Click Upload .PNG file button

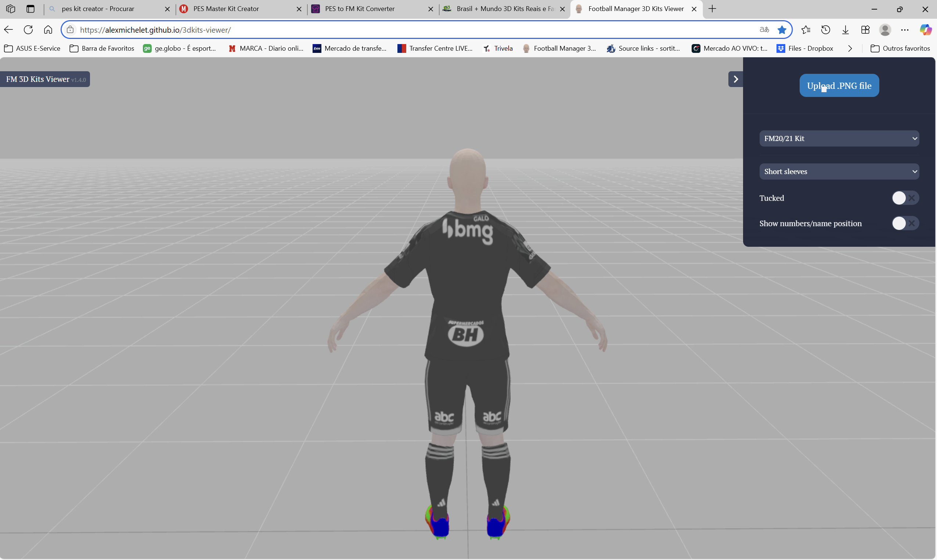click(x=839, y=86)
